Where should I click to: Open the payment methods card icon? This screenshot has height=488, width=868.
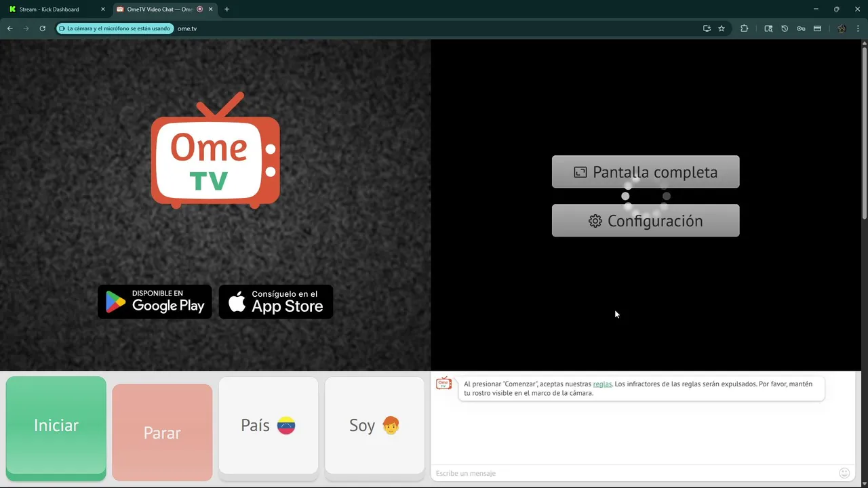coord(817,28)
